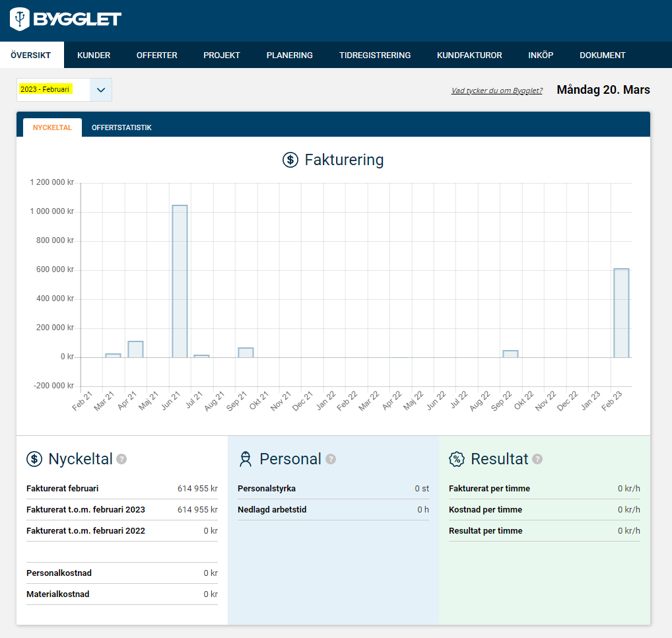Viewport: 672px width, 638px height.
Task: Click the Mar 21 bar in chart
Action: [x=113, y=355]
